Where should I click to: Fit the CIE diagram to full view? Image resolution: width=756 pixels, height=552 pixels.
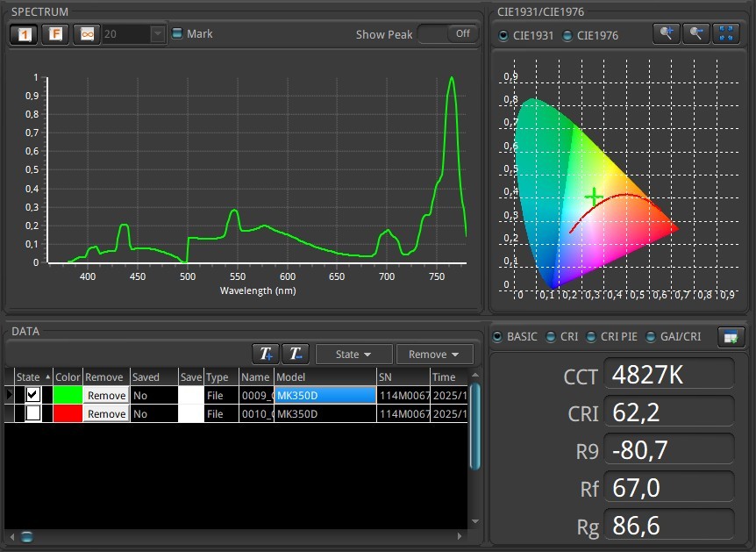(x=726, y=33)
